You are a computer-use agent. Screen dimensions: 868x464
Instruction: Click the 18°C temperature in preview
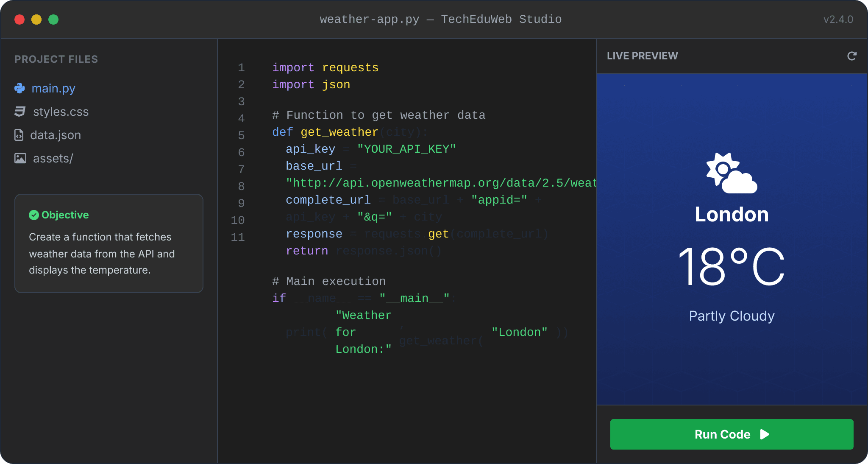coord(732,267)
